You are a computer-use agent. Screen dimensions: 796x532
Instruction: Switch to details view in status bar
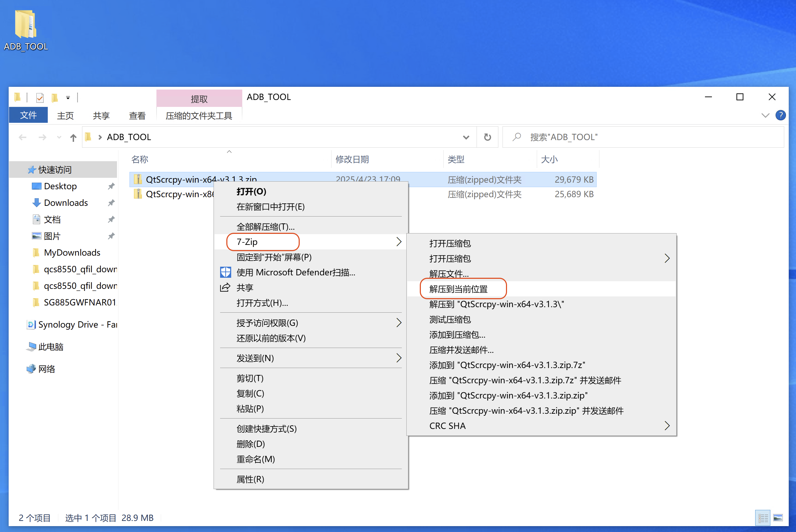click(x=763, y=518)
